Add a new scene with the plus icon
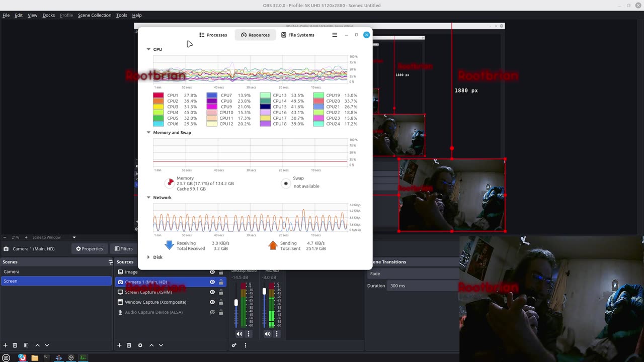644x362 pixels. 5,345
